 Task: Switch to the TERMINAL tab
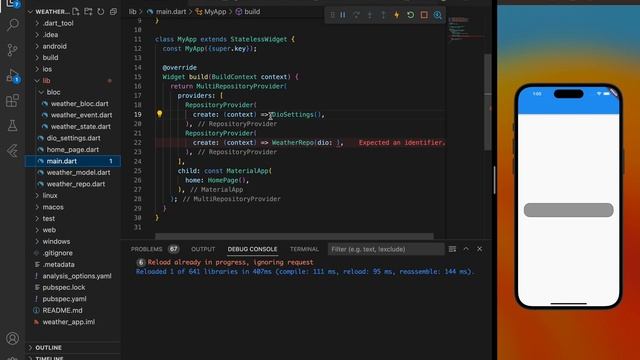[x=304, y=249]
